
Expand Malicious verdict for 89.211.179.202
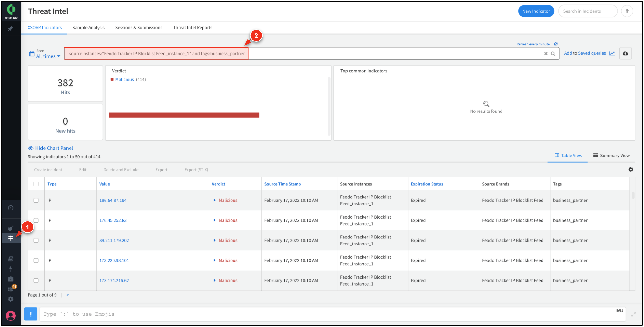tap(215, 240)
